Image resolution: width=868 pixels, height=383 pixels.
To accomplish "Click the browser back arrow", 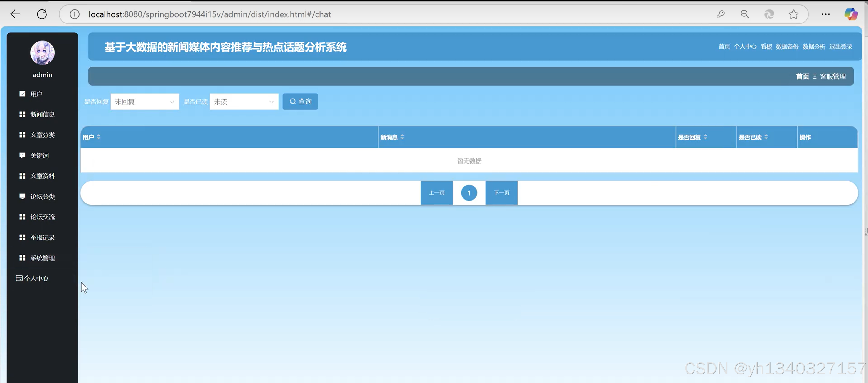I will point(15,14).
